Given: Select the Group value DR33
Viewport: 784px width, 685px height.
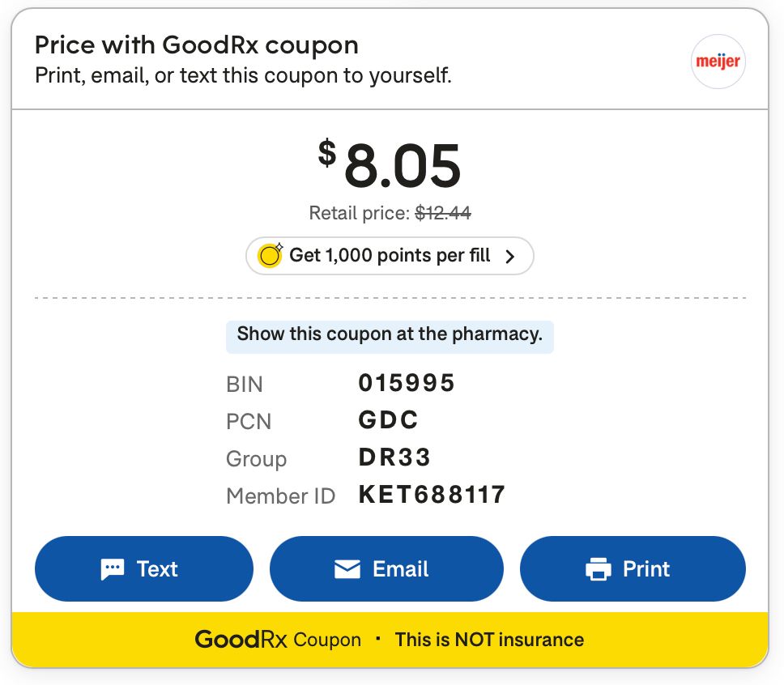Looking at the screenshot, I should point(394,457).
